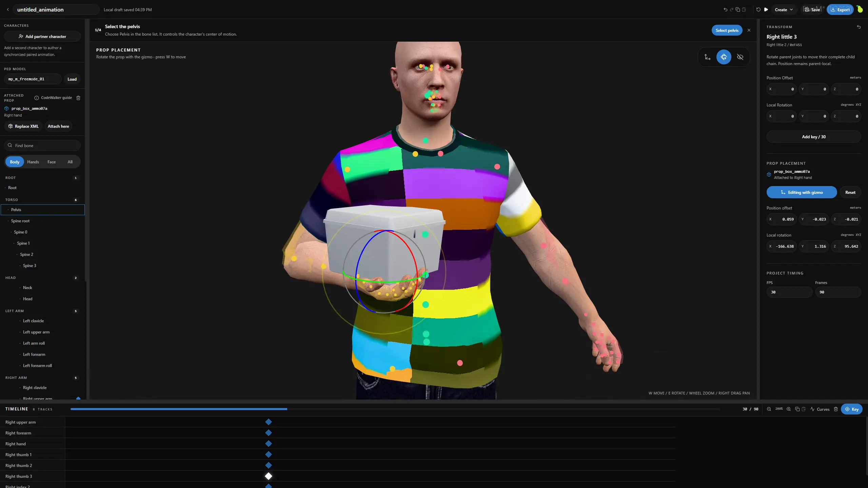This screenshot has width=868, height=488.
Task: Edit Frames field value 90
Action: [x=838, y=292]
